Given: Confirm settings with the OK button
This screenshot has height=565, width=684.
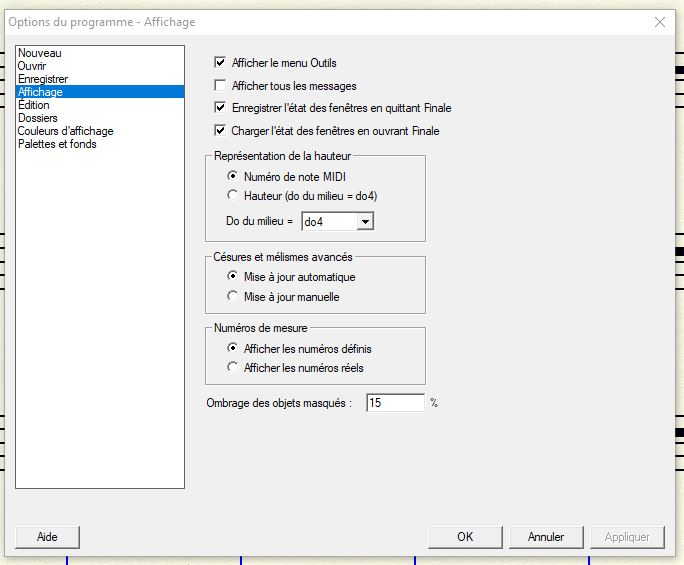Looking at the screenshot, I should coord(465,537).
